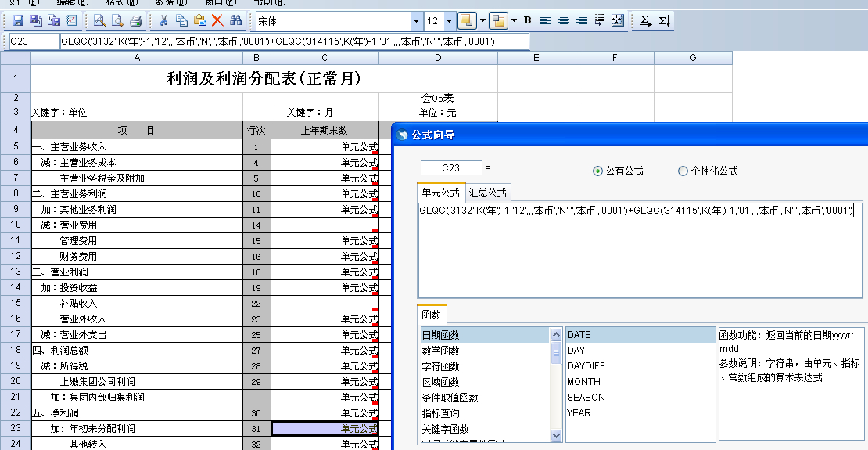
Task: Click the Paste clipboard icon
Action: coord(199,21)
